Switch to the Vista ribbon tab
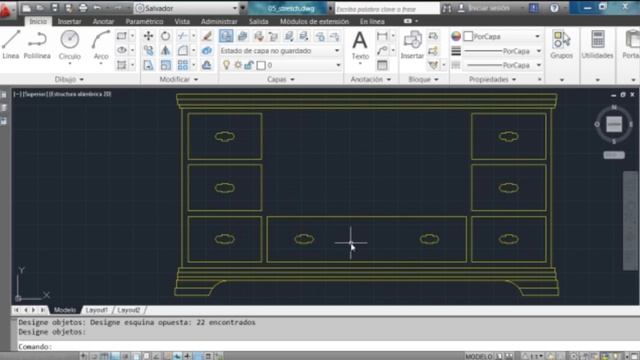640x360 pixels. click(182, 21)
